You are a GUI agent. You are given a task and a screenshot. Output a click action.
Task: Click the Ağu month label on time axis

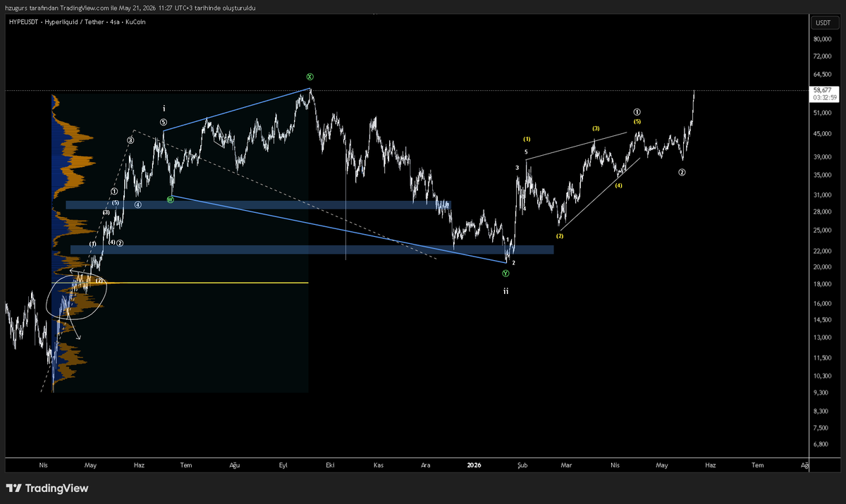point(235,465)
